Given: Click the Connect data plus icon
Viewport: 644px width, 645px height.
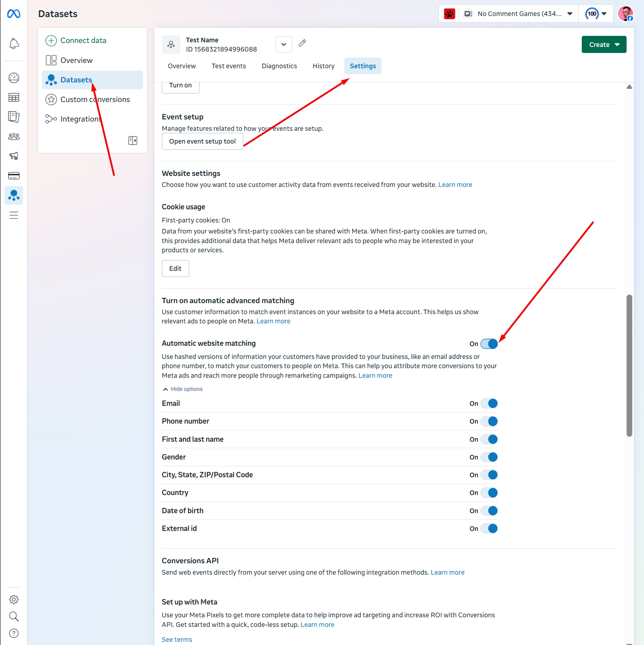Looking at the screenshot, I should tap(51, 41).
